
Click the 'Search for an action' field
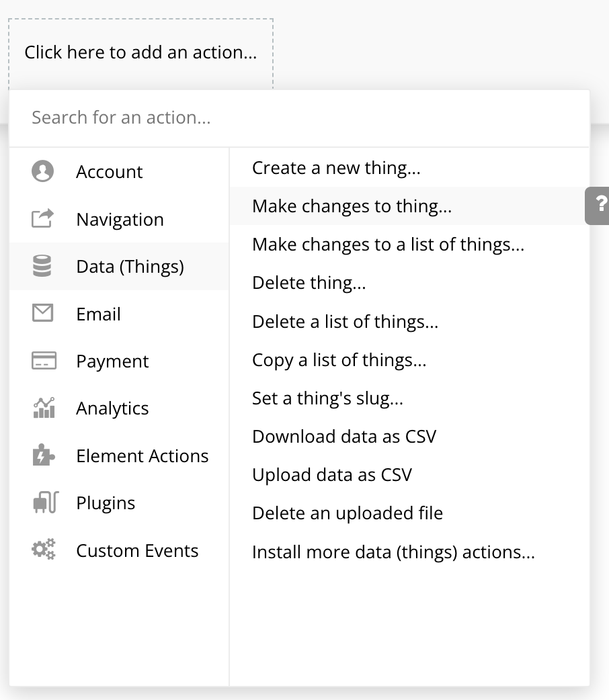[x=299, y=118]
